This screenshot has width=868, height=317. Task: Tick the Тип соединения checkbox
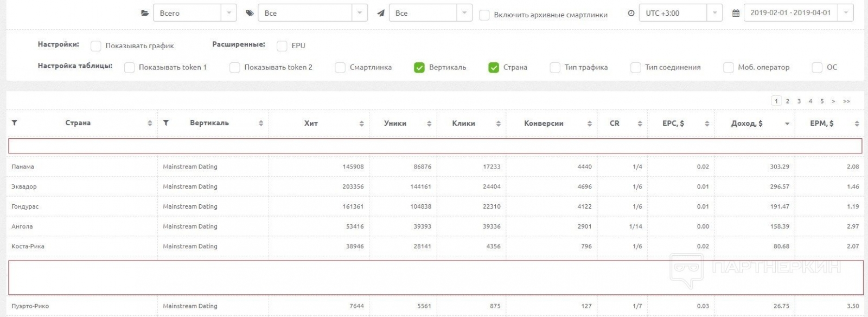coord(636,68)
